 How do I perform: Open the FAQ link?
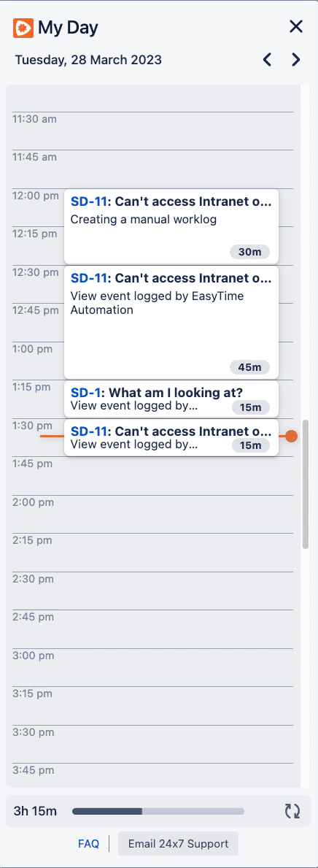(x=88, y=844)
